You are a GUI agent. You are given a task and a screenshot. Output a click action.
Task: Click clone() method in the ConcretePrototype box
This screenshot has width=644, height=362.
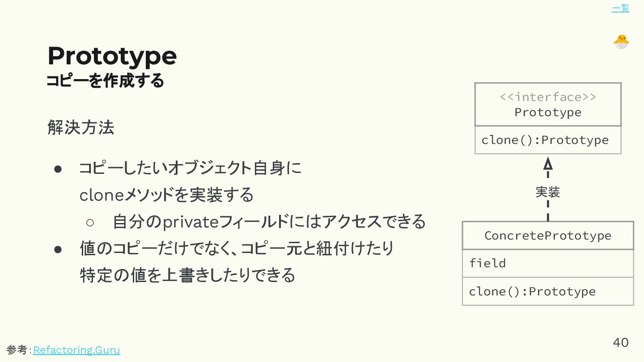tap(532, 291)
